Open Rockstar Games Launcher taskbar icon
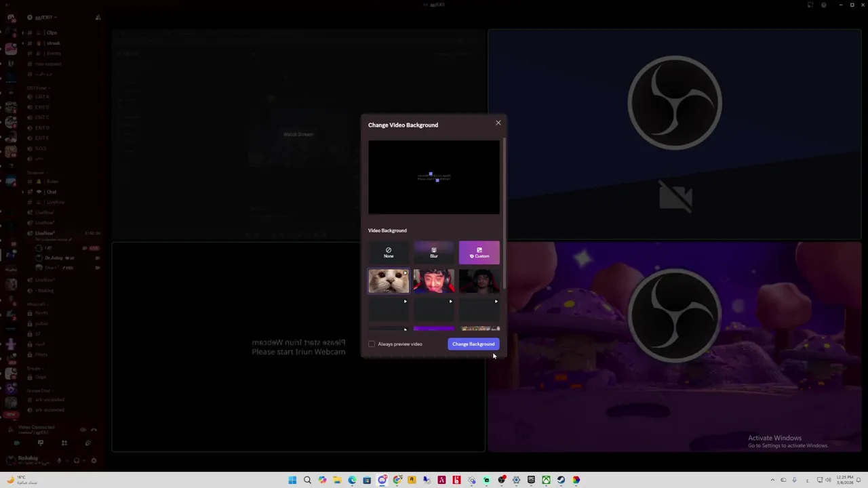Viewport: 868px width, 488px height. click(x=412, y=480)
